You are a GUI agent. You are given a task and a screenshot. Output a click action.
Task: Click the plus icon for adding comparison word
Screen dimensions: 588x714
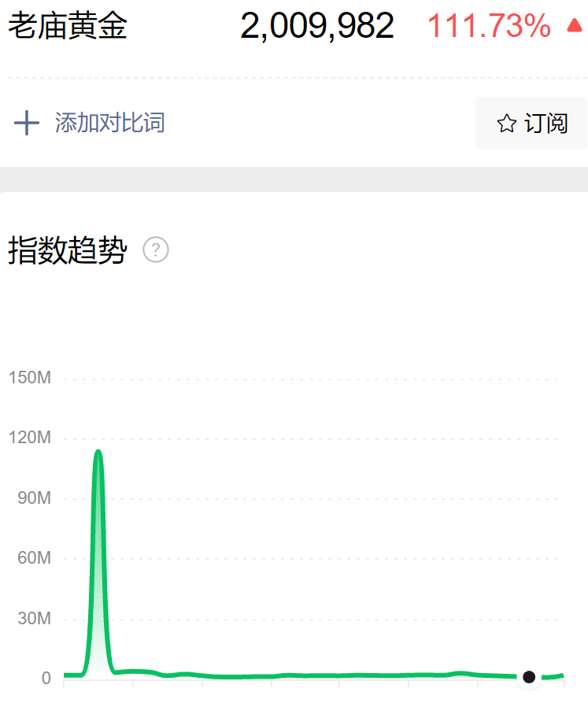[x=27, y=123]
